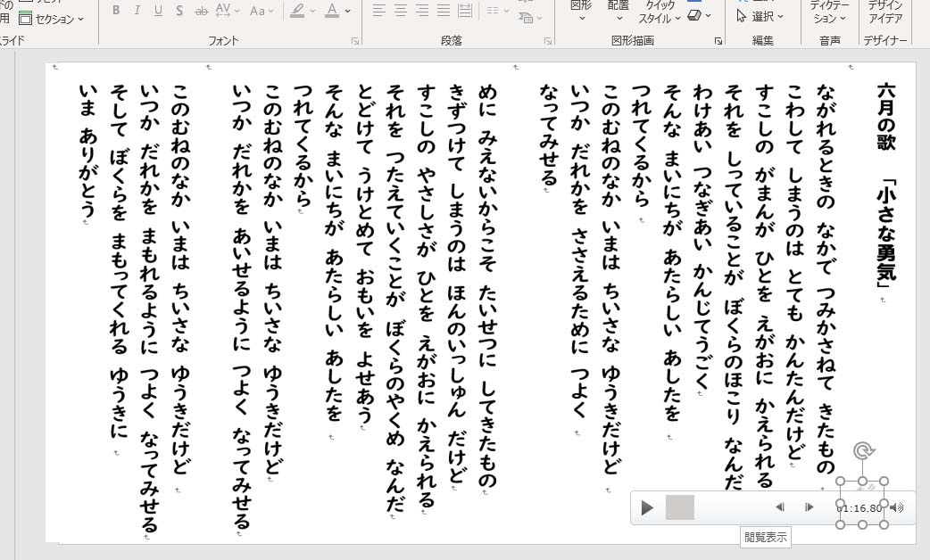Image resolution: width=930 pixels, height=560 pixels.
Task: Open the 配置 arrange menu
Action: coord(619,11)
